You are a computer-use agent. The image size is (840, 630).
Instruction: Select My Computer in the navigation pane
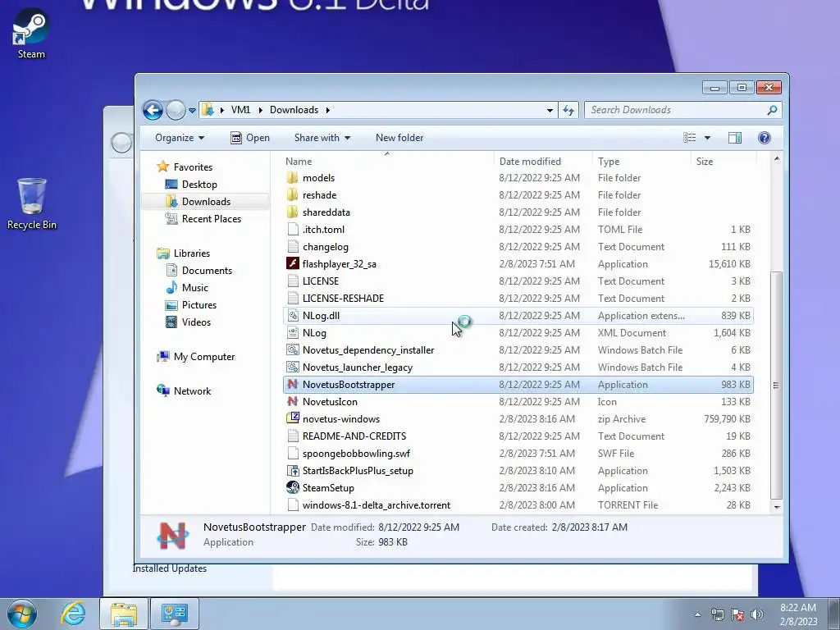tap(204, 357)
